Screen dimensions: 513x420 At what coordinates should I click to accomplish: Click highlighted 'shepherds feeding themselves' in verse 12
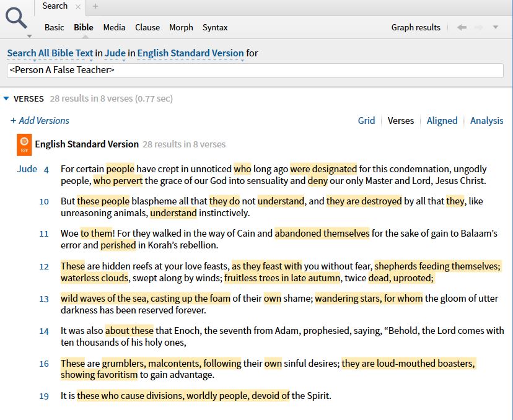[x=437, y=266]
